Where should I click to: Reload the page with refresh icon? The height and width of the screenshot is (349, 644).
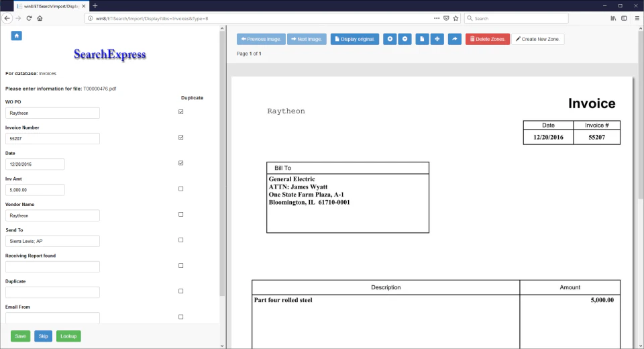coord(29,18)
